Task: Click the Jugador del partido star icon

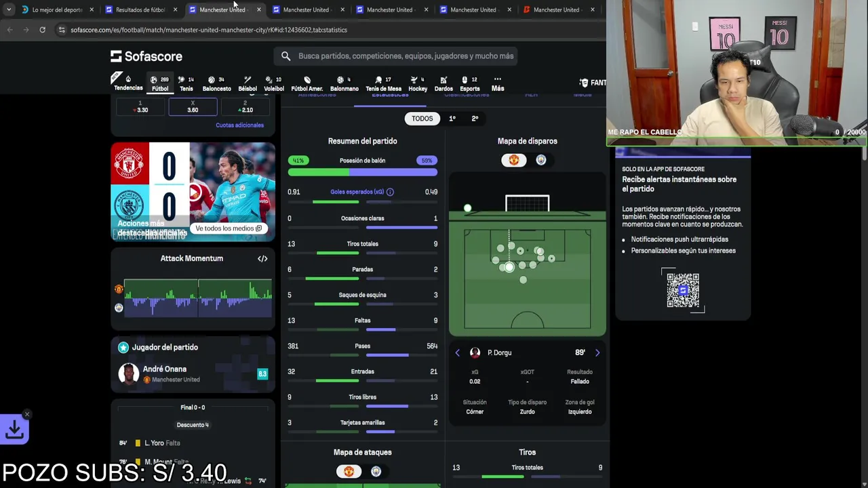Action: (123, 348)
